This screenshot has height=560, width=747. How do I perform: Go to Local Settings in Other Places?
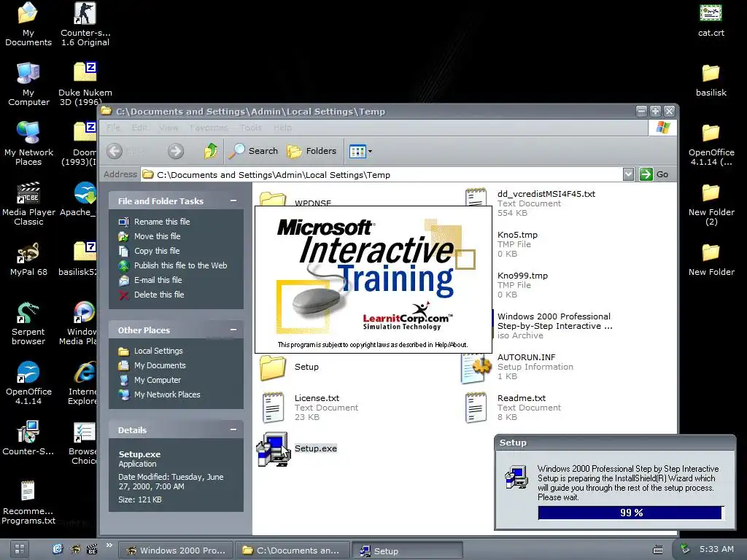(158, 351)
